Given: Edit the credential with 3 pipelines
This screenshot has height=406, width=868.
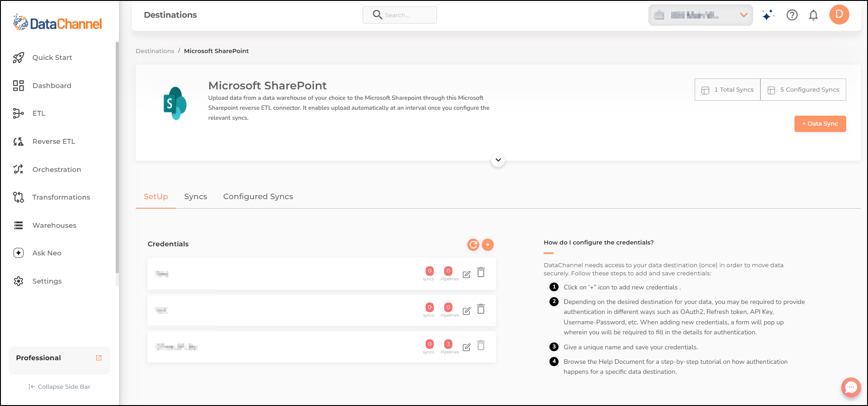Looking at the screenshot, I should 466,347.
